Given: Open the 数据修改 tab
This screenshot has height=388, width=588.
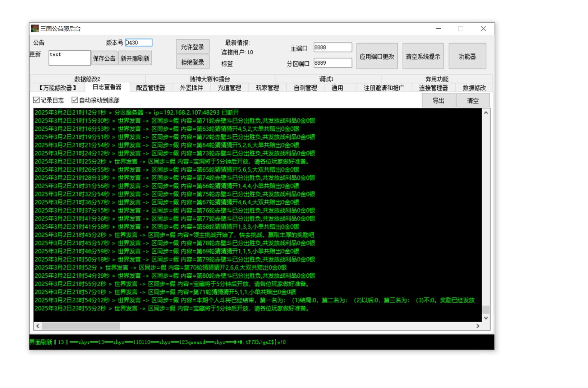Looking at the screenshot, I should click(474, 88).
